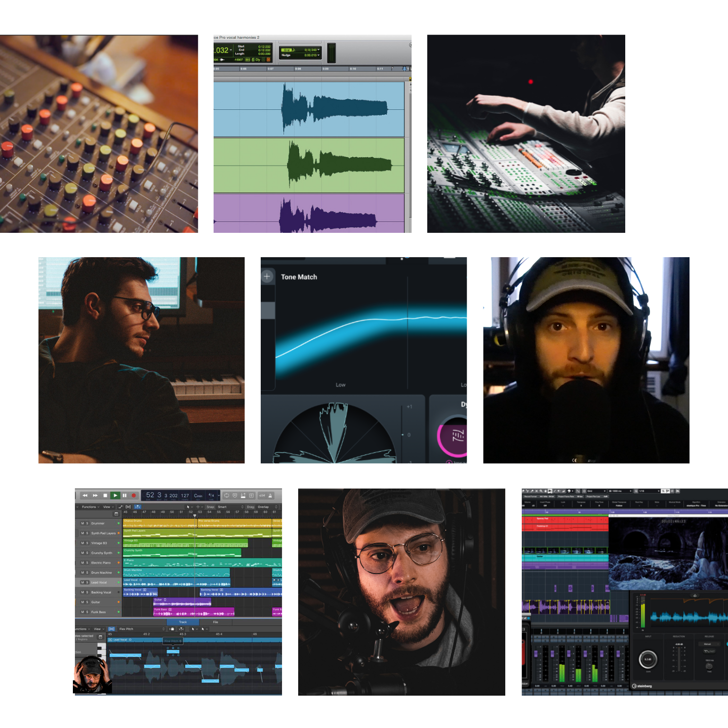Viewport: 728px width, 728px height.
Task: Switch to the File tab in Logic's editor area
Action: click(216, 622)
